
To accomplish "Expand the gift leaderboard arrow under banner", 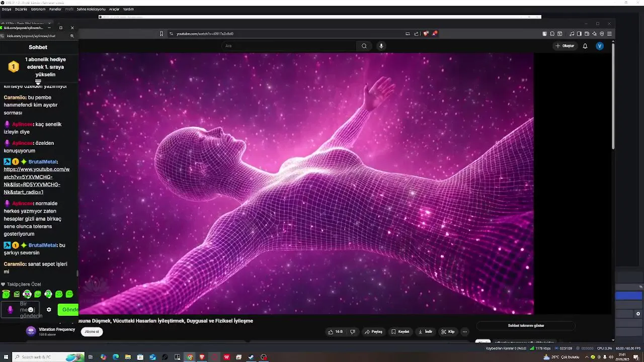I will coord(38,82).
